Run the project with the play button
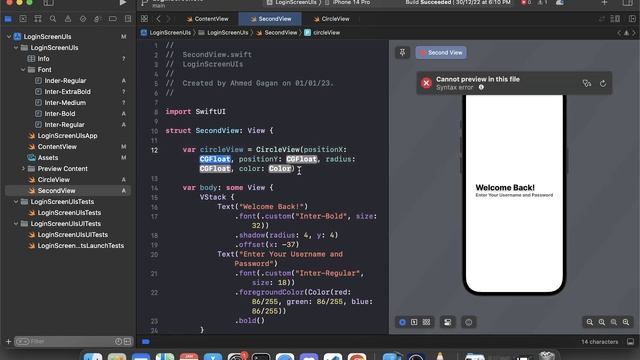The image size is (640, 360). [122, 3]
